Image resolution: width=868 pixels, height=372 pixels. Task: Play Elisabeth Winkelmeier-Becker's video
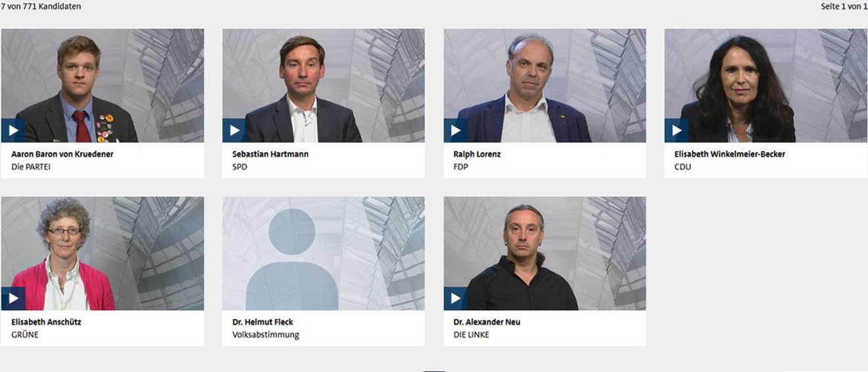tap(677, 130)
